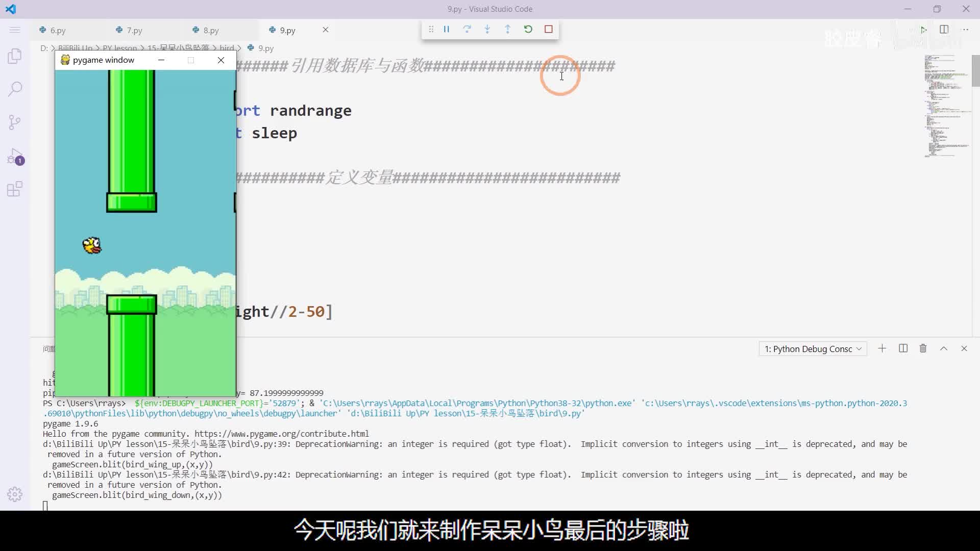Screen dimensions: 980x551
Task: Minimize the Visual Studio Code window
Action: [x=908, y=9]
